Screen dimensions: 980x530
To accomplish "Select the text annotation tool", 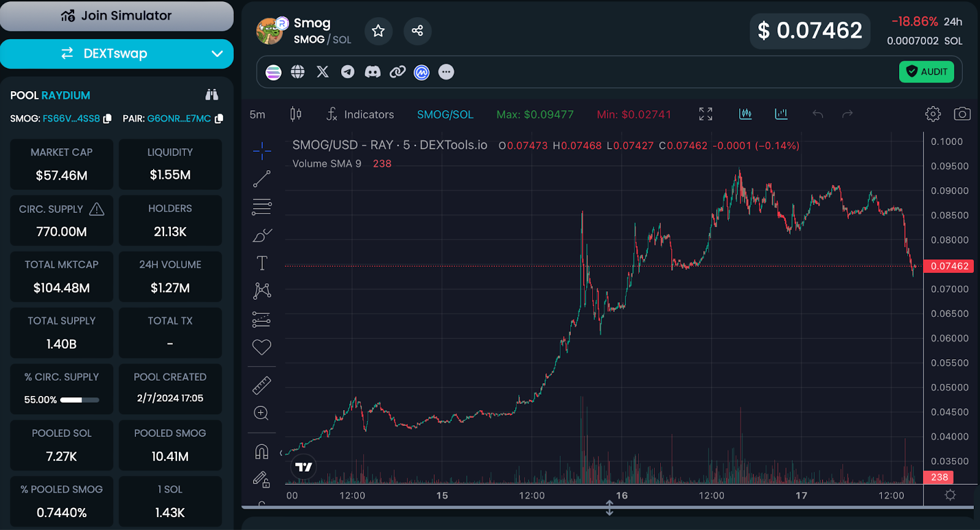I will pyautogui.click(x=262, y=263).
